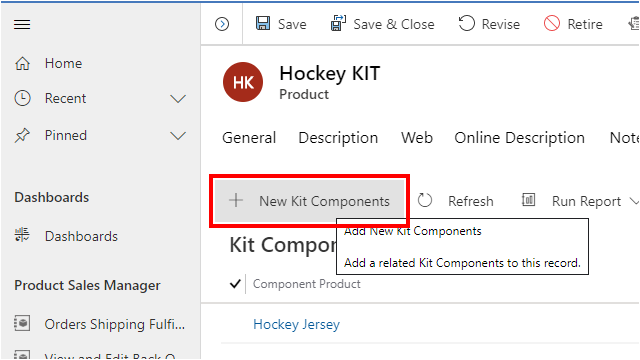Sort by Component Product column header

(x=307, y=284)
